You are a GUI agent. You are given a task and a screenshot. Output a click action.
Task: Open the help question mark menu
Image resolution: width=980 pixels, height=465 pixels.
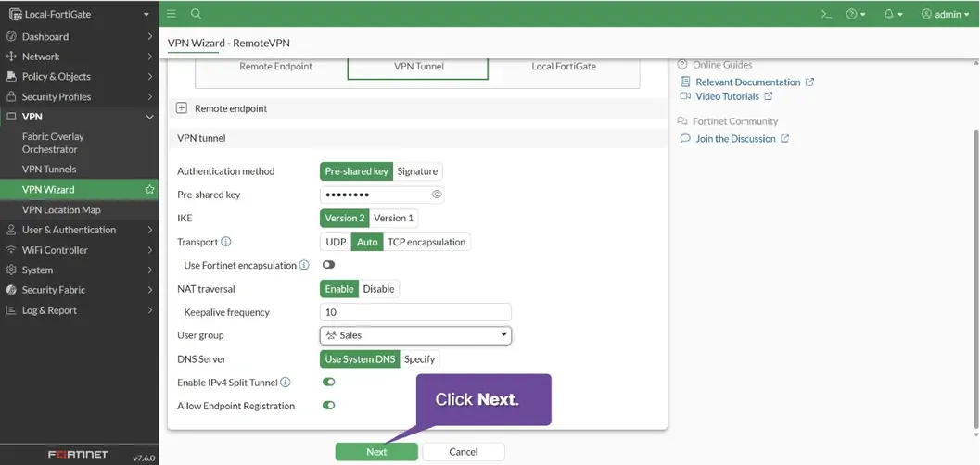coord(856,14)
